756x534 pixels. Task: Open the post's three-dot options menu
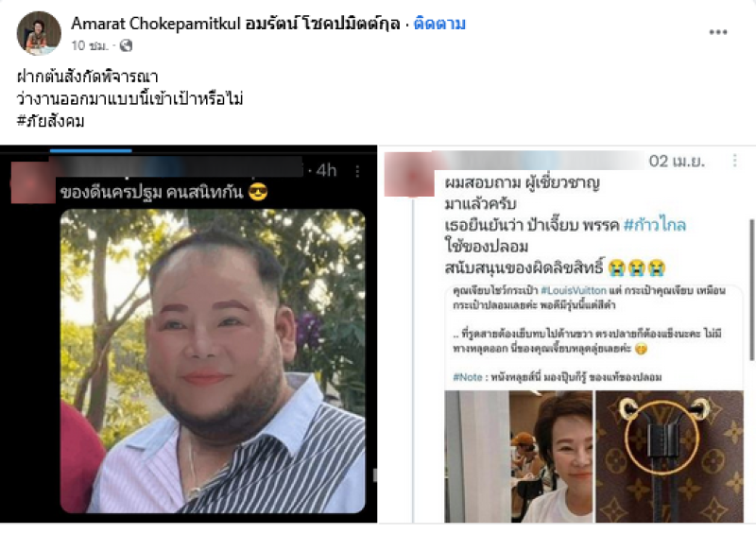(717, 32)
